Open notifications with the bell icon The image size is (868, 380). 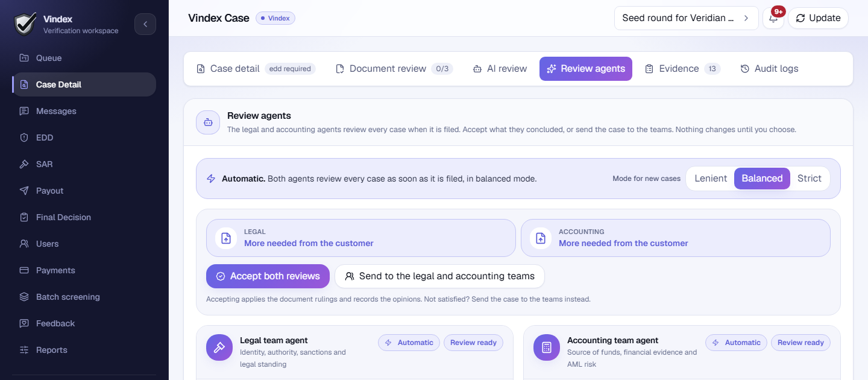773,18
